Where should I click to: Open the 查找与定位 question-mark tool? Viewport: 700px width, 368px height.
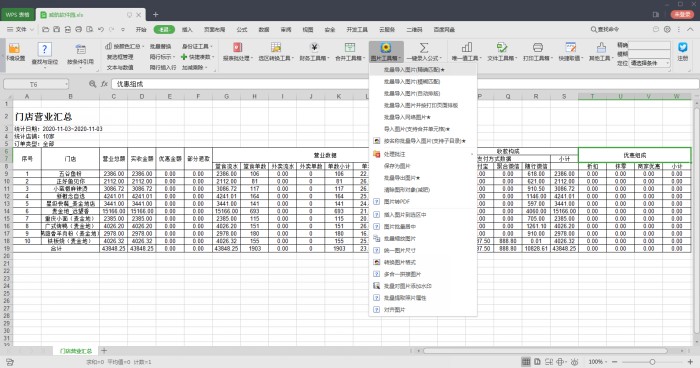point(44,49)
